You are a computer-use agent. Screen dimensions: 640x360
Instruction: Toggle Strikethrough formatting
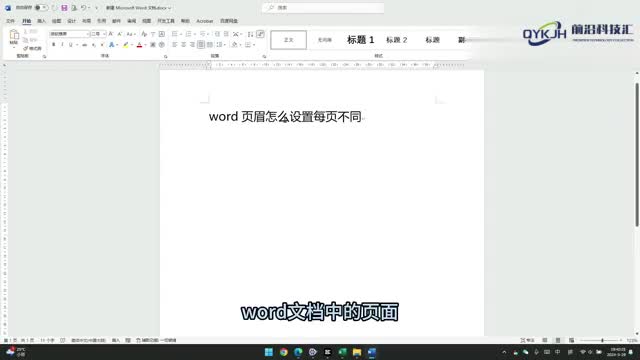point(84,44)
